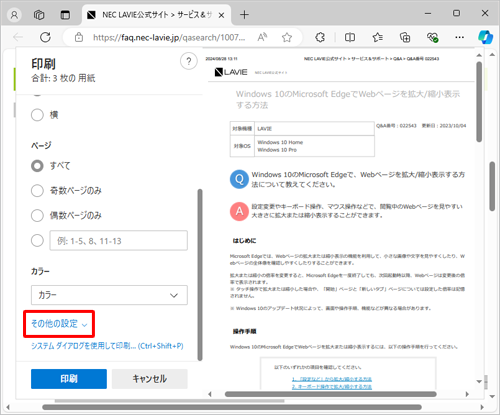This screenshot has width=500, height=415.
Task: Open the favorites list icon
Action: [378, 37]
